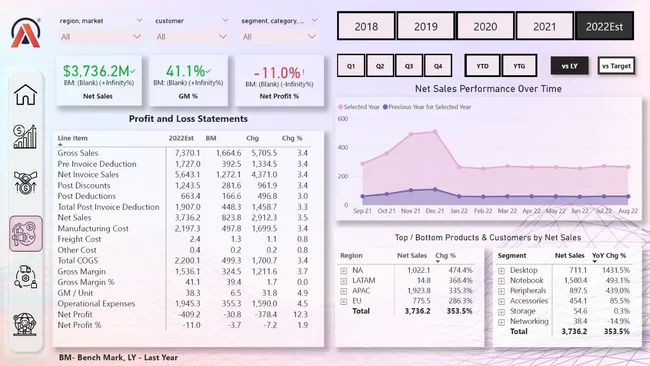650x366 pixels.
Task: Expand the LATAM region row
Action: [x=344, y=281]
